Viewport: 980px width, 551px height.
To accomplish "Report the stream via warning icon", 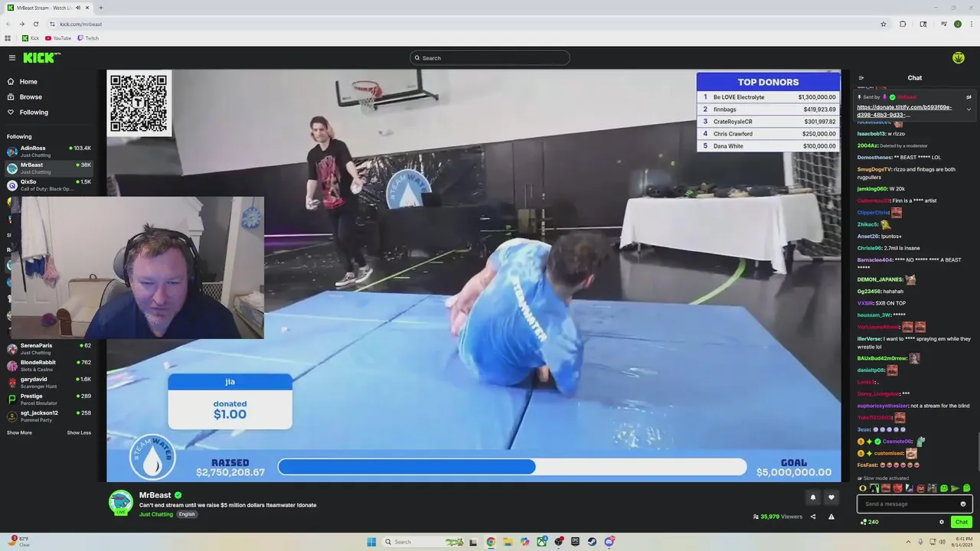I will pos(831,517).
